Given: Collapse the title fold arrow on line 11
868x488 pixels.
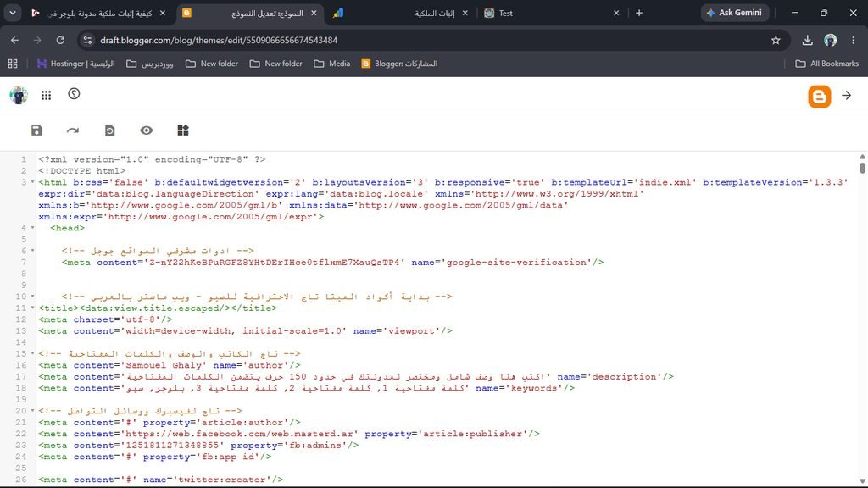Looking at the screenshot, I should (x=33, y=308).
